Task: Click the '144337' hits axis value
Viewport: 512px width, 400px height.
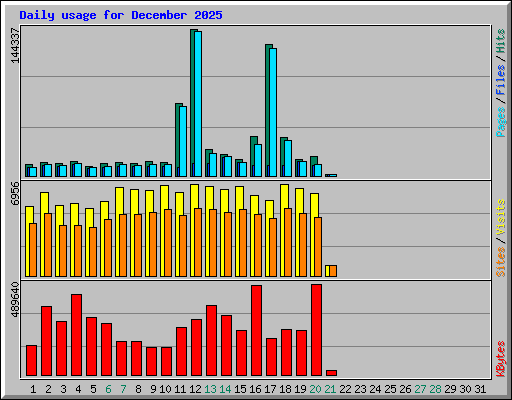Action: click(x=15, y=46)
